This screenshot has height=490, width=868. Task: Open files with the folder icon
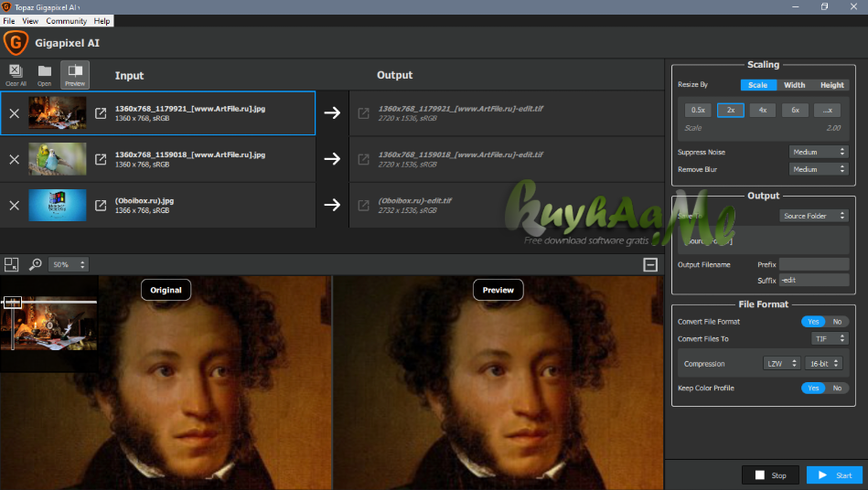pos(44,75)
